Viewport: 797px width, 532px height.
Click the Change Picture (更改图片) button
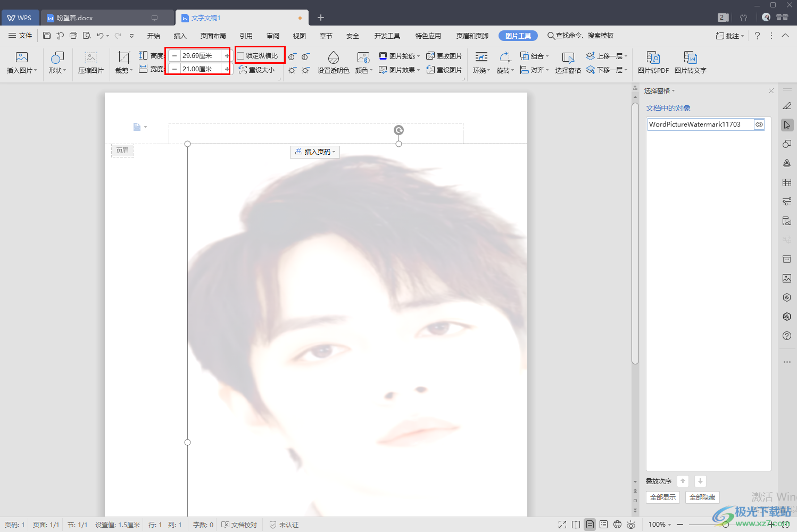444,56
